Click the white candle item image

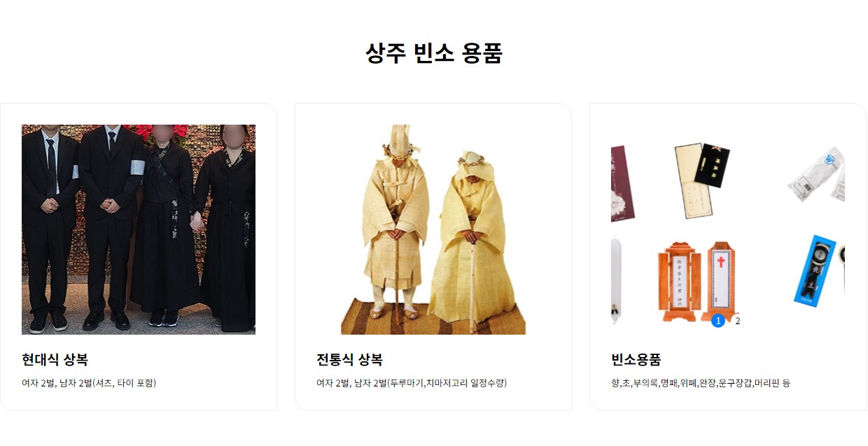coord(617,279)
